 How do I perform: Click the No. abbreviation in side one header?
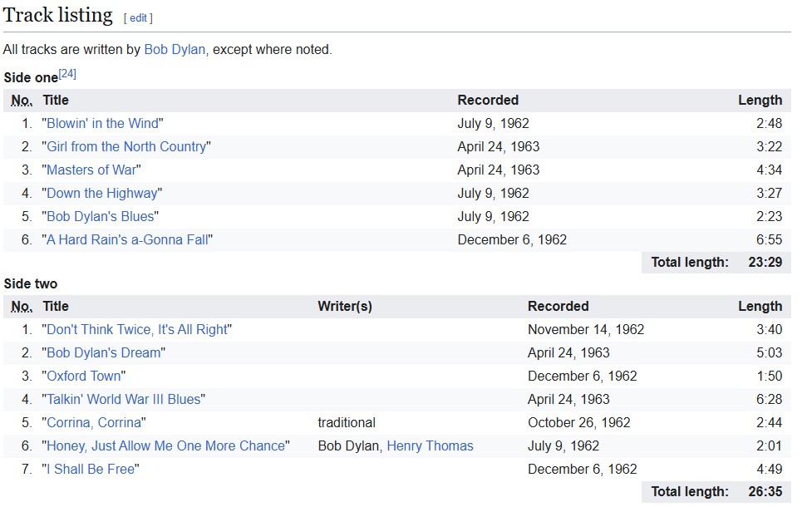pyautogui.click(x=22, y=100)
